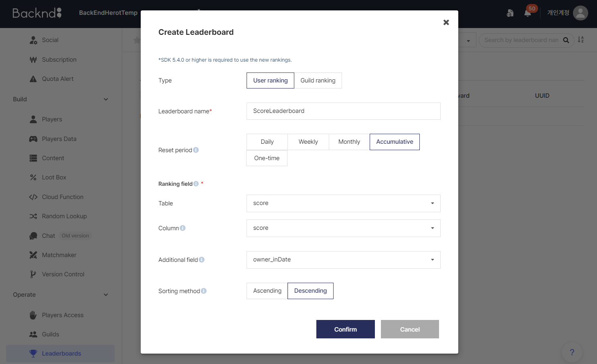Open Quota Alert menu item
The height and width of the screenshot is (364, 597).
pyautogui.click(x=58, y=79)
